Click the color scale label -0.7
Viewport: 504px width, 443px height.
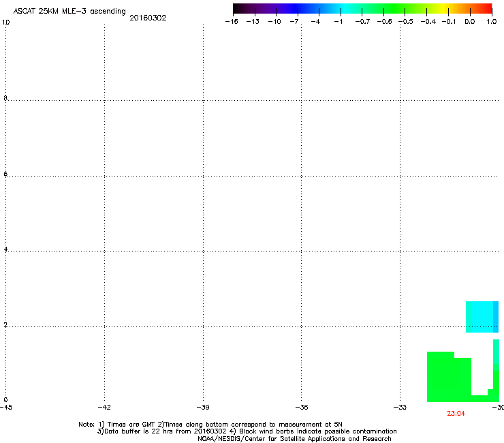pos(362,22)
